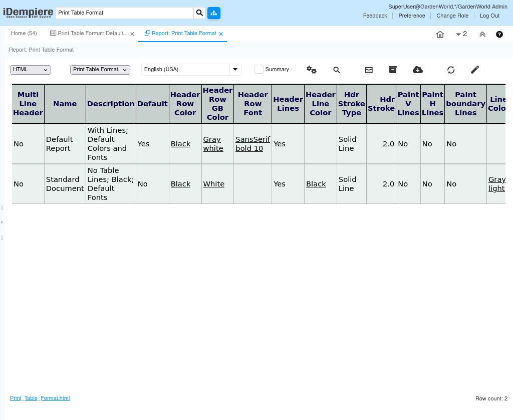Screen dimensions: 513x420
Task: Click the window list icon on Print Table Format tab
Action: point(53,33)
